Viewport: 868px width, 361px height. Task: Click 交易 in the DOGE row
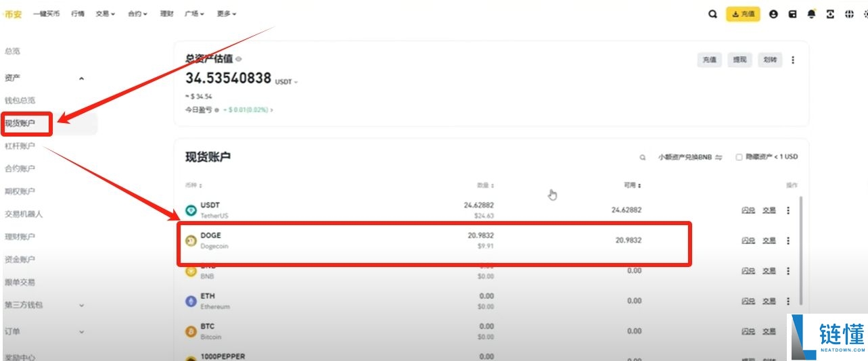pos(769,240)
